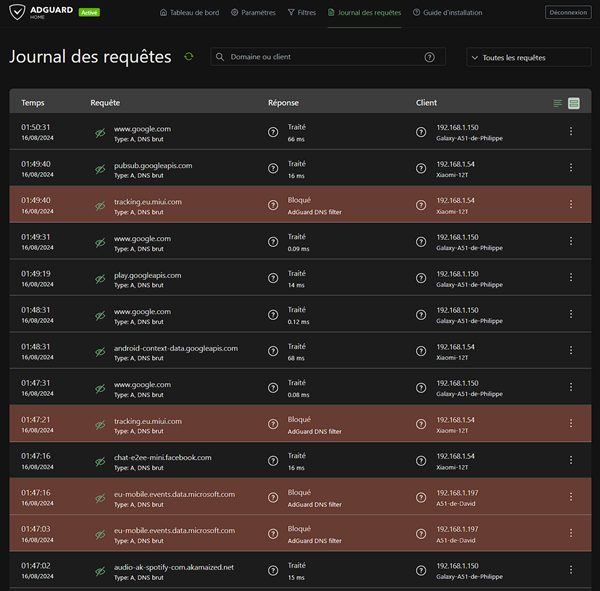Viewport: 600px width, 591px height.
Task: Switch to compact table view icon
Action: (558, 103)
